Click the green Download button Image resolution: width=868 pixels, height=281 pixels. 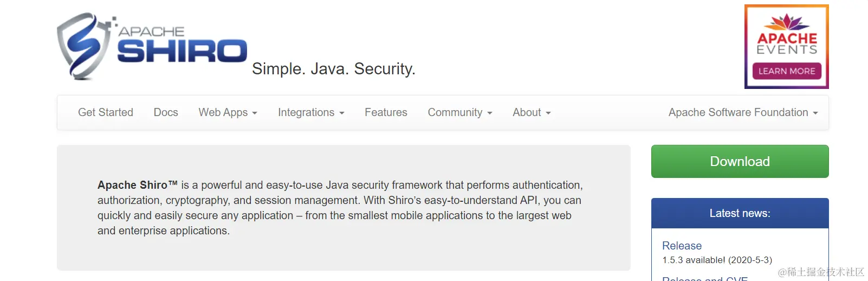(x=740, y=161)
